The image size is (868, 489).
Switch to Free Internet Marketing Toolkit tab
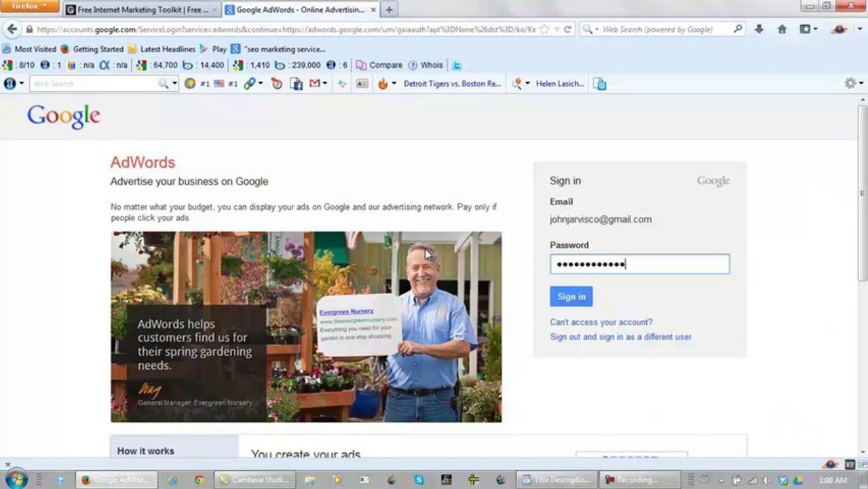tap(143, 10)
